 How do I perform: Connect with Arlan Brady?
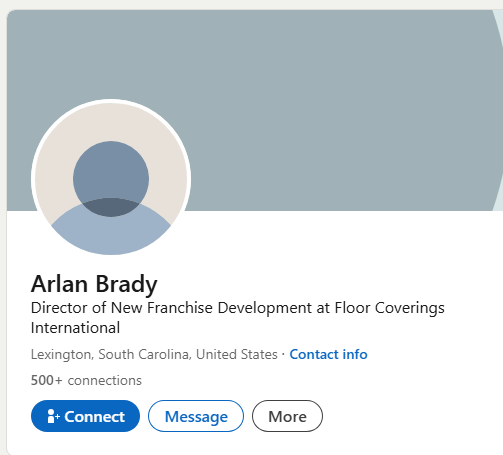[x=85, y=416]
